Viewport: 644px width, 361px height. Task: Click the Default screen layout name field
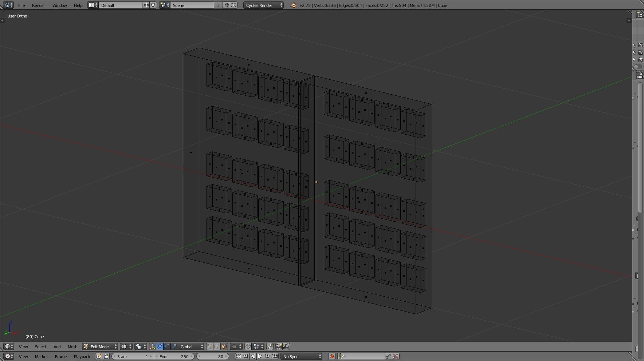[121, 5]
